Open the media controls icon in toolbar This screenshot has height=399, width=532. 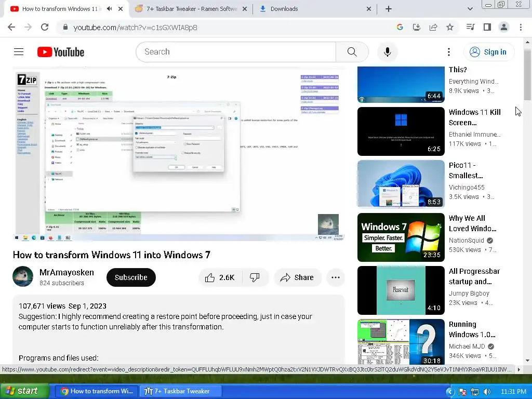[x=470, y=27]
